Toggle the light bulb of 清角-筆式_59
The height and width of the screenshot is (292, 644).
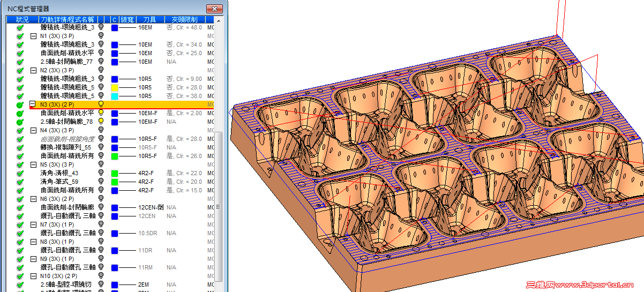point(101,182)
